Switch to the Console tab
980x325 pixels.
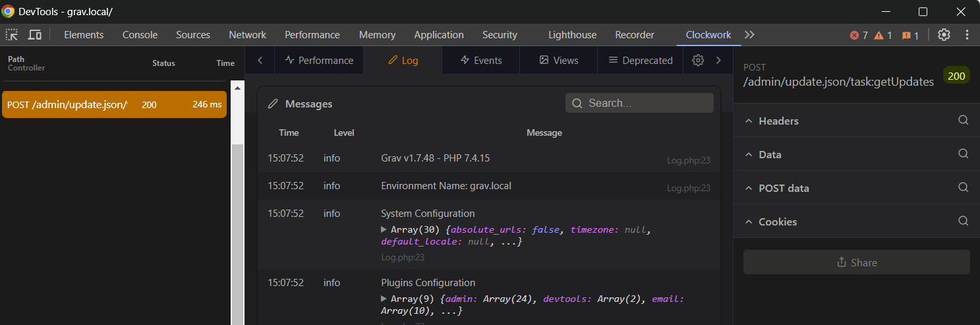[140, 35]
